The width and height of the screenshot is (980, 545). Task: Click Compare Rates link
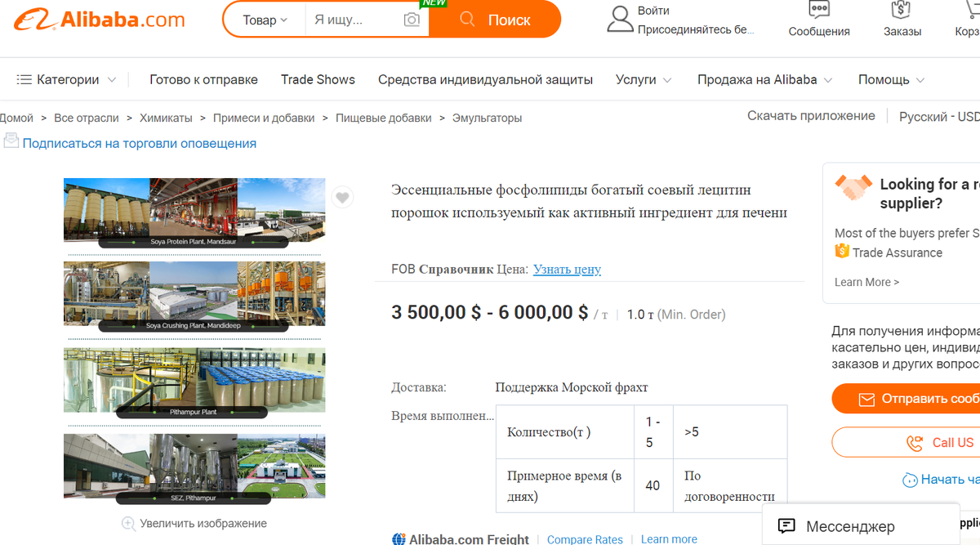(x=585, y=539)
